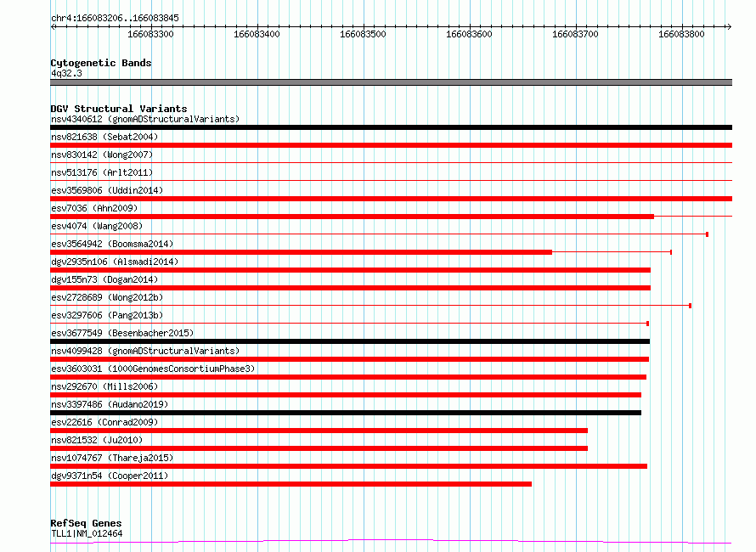756x552 pixels.
Task: Click the red bar for nsv292670
Action: click(x=346, y=396)
